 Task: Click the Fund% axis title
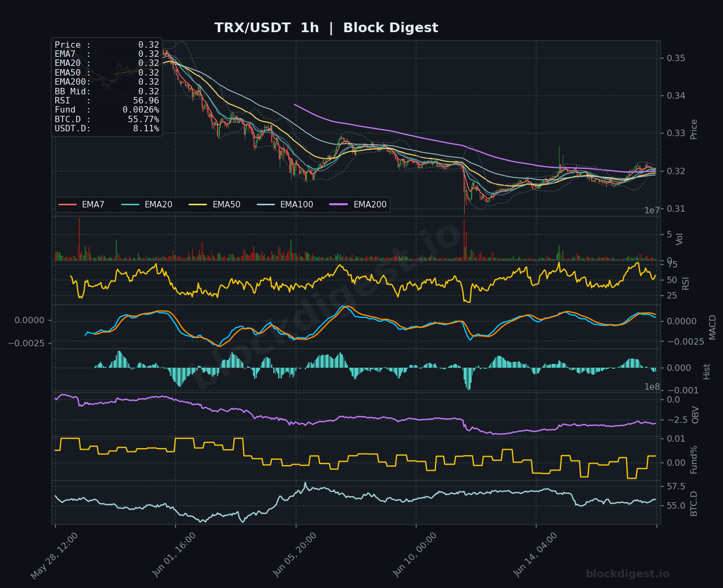694,459
